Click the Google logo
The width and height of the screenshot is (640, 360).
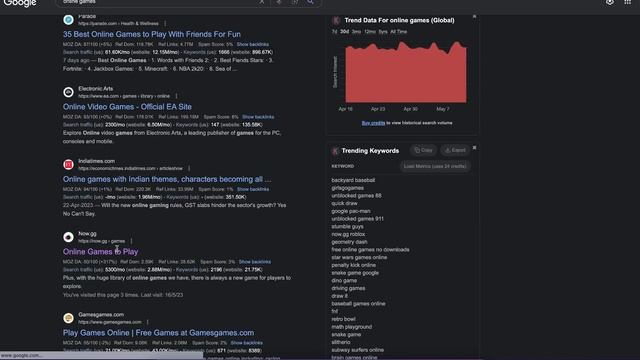(x=20, y=3)
